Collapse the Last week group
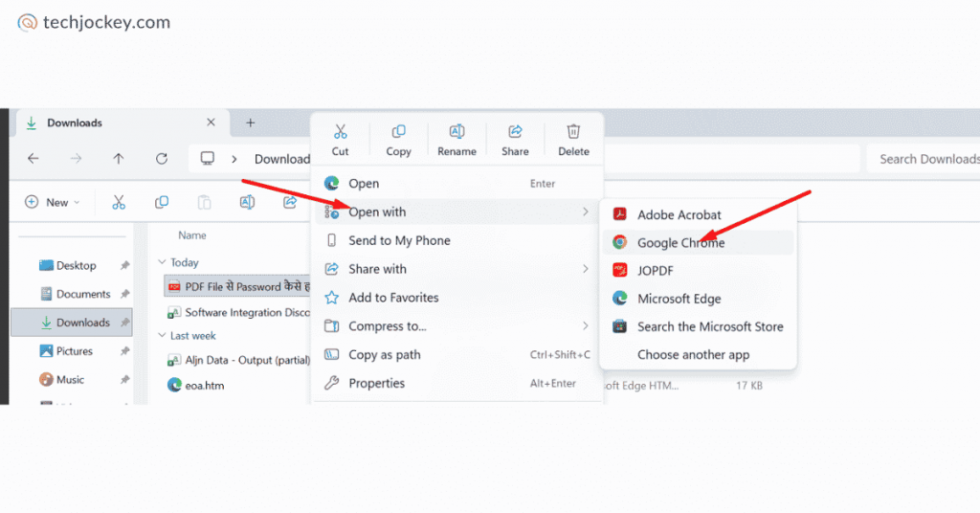 (x=162, y=336)
